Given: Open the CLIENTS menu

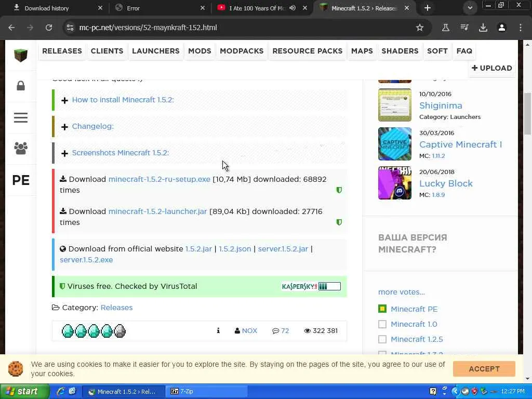Looking at the screenshot, I should point(107,51).
